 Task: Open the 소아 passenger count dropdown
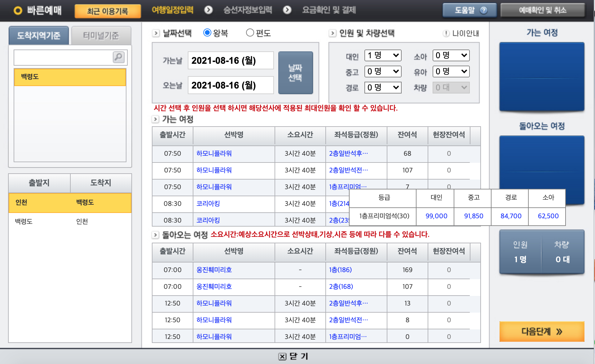(451, 55)
